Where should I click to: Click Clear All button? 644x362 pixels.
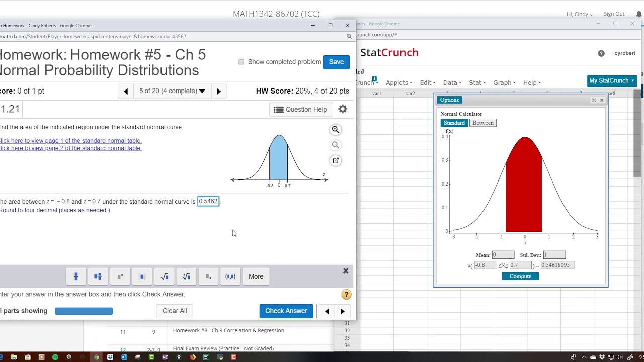[x=175, y=311]
